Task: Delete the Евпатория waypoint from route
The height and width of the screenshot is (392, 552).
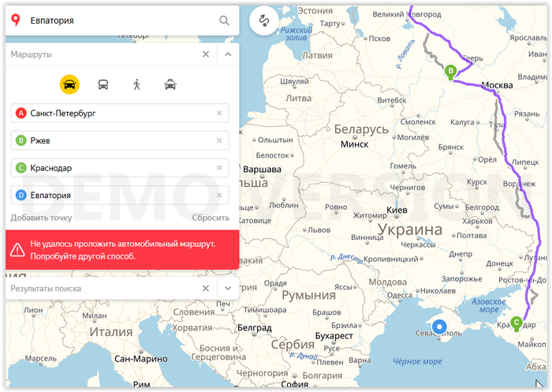Action: click(x=219, y=195)
